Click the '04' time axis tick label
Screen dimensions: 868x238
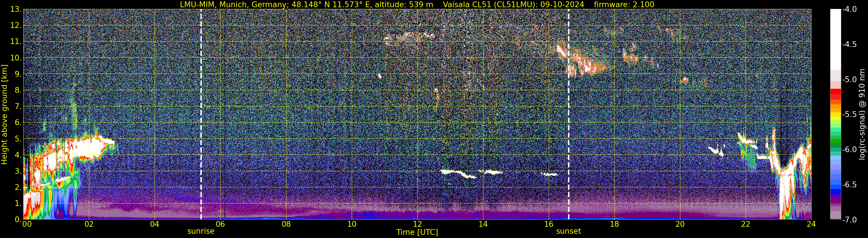tap(155, 224)
